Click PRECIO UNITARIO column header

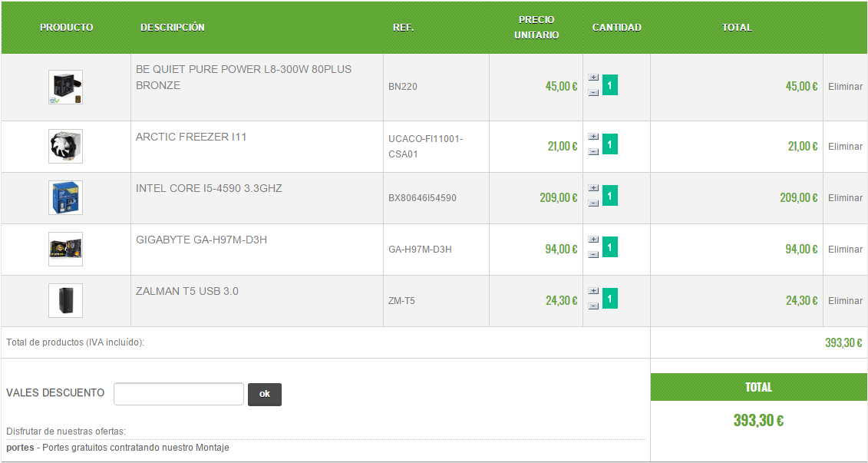(x=536, y=27)
